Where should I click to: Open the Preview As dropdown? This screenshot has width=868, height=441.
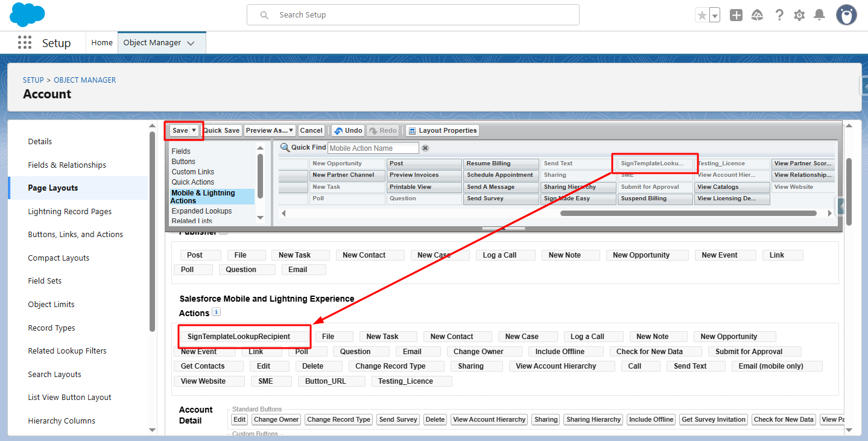point(270,130)
